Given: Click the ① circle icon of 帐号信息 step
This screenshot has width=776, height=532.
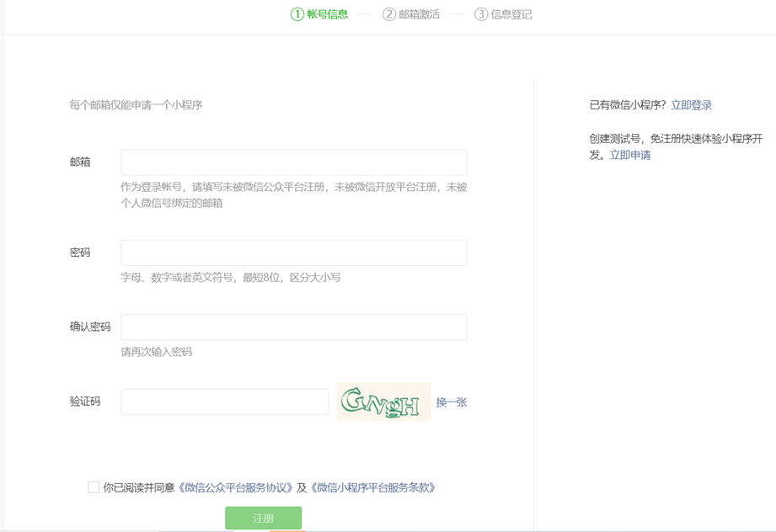Looking at the screenshot, I should click(296, 14).
